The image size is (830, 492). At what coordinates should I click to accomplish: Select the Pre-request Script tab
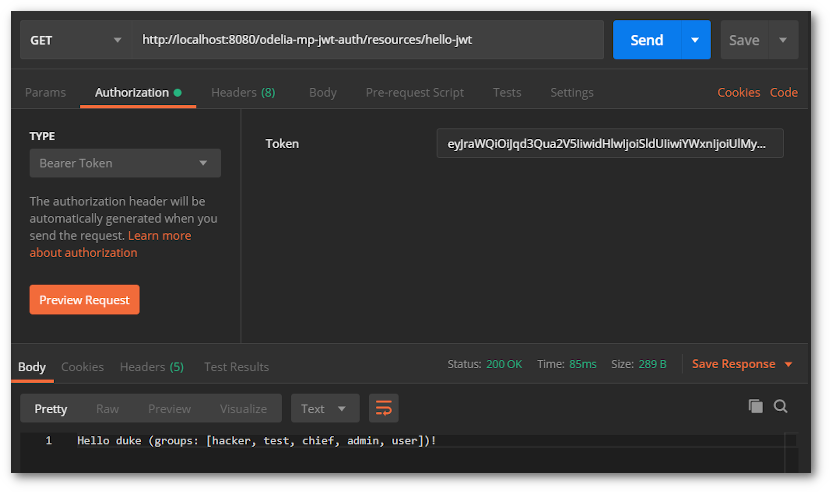tap(414, 92)
